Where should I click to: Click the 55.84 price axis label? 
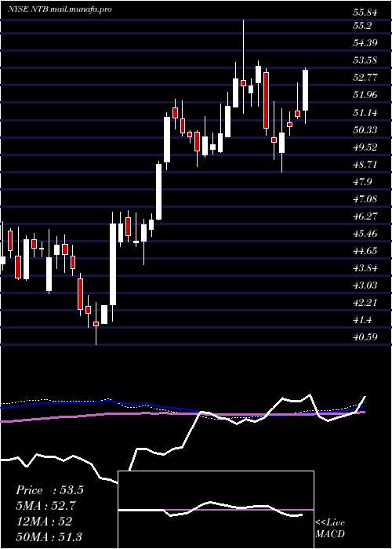[365, 13]
